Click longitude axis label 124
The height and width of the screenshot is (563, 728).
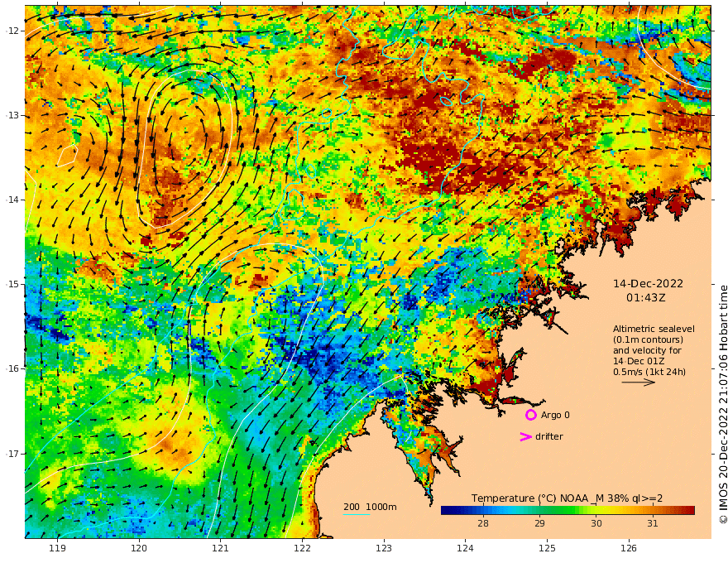pyautogui.click(x=465, y=548)
